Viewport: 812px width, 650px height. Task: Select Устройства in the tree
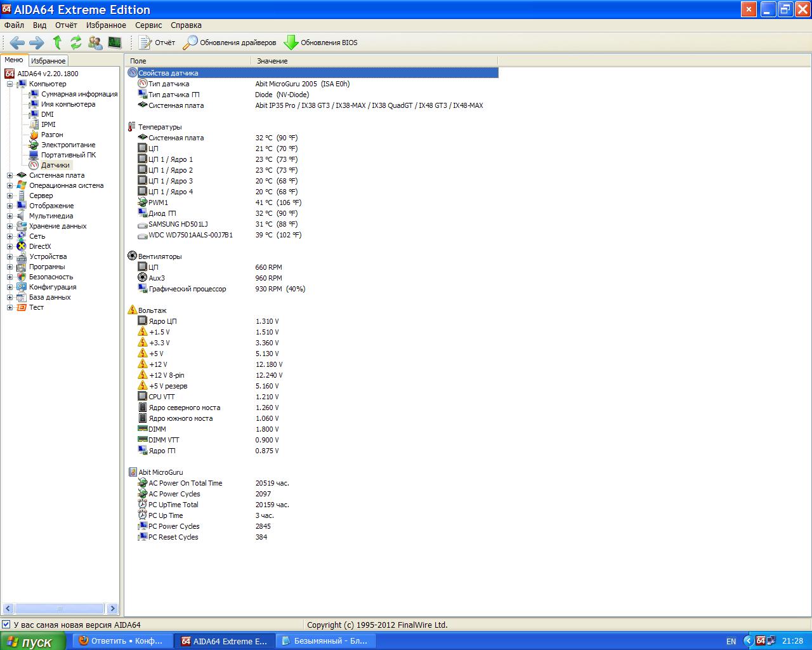(x=48, y=256)
